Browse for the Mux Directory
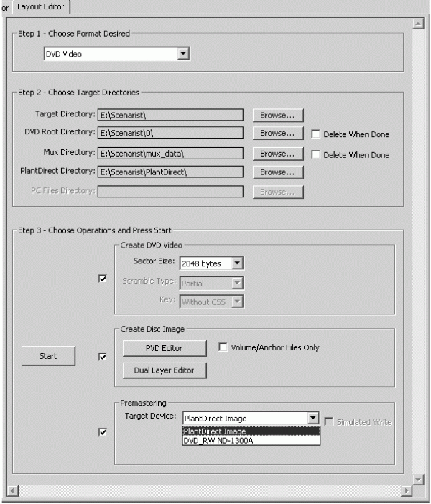The height and width of the screenshot is (504, 431). click(278, 154)
